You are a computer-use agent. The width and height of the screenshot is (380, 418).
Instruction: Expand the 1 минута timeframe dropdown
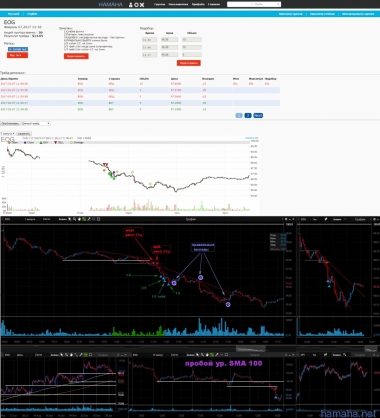[x=7, y=134]
